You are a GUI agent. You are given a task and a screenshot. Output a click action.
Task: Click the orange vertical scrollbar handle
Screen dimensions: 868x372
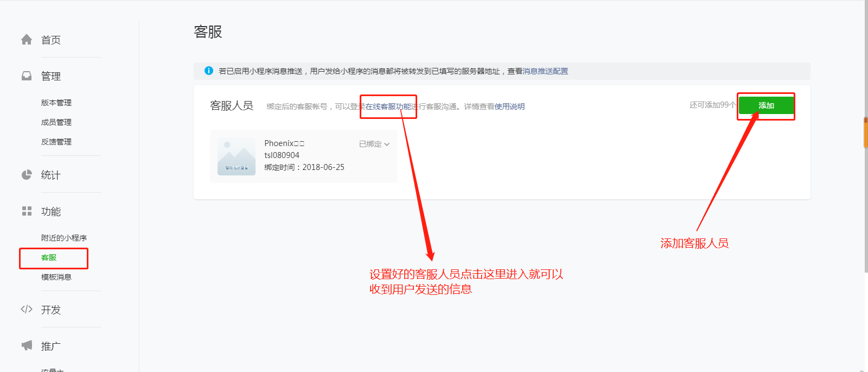click(865, 132)
